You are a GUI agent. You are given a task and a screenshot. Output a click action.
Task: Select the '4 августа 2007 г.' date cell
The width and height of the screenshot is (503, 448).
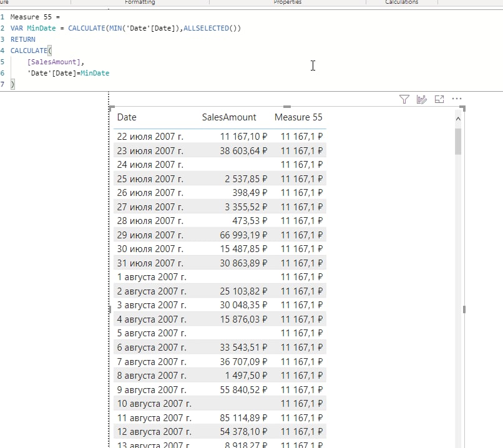[x=152, y=319]
